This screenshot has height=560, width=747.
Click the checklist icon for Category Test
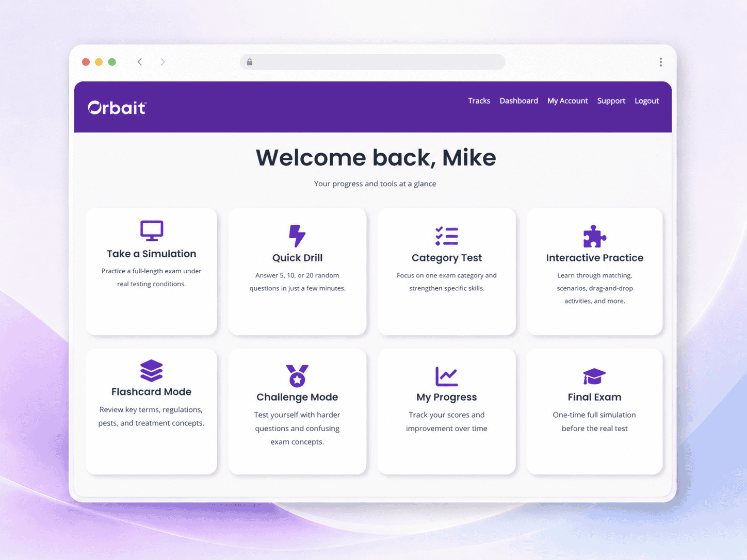[447, 236]
